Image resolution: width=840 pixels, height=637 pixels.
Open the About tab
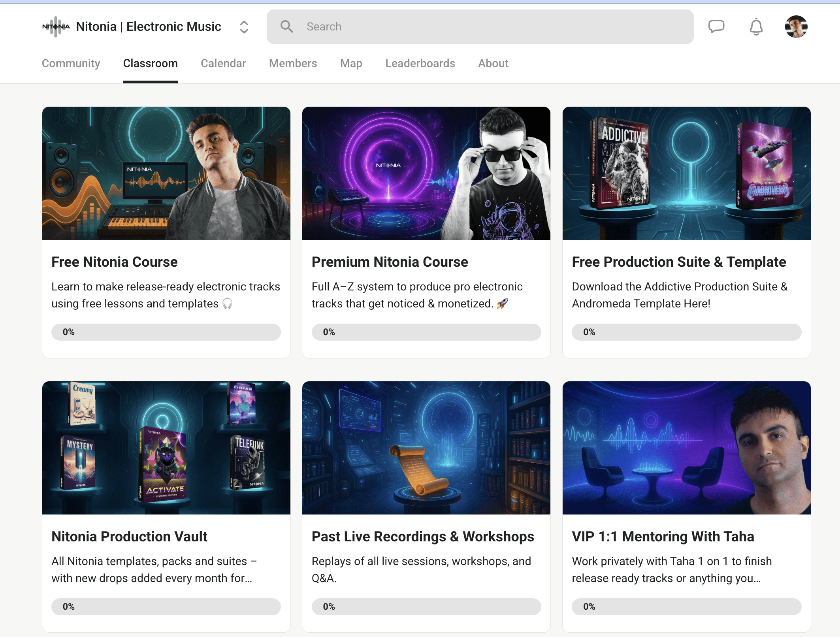(493, 63)
